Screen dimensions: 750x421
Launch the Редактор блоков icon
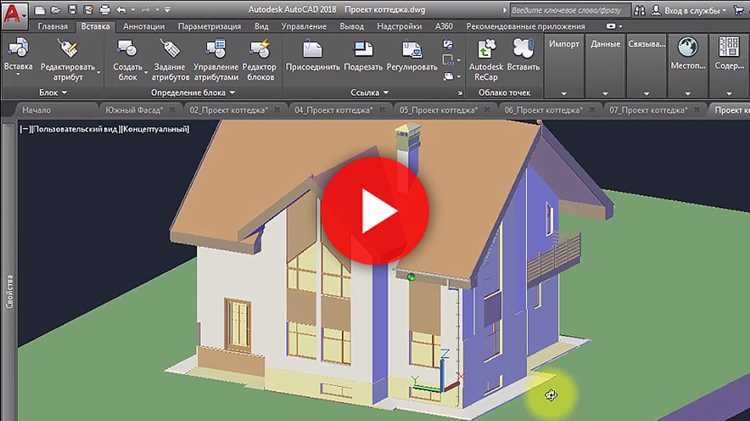(x=260, y=49)
